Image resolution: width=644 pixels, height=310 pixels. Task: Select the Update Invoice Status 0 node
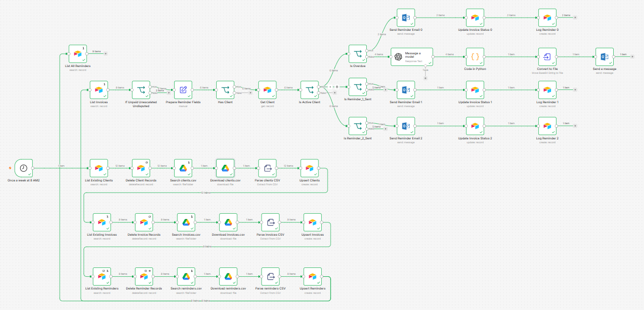pos(475,18)
